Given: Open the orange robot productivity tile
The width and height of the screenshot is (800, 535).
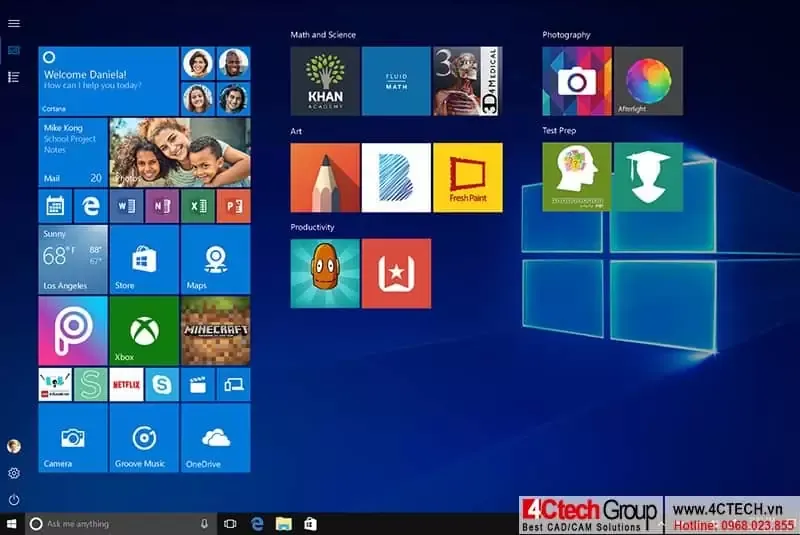Looking at the screenshot, I should (x=325, y=273).
